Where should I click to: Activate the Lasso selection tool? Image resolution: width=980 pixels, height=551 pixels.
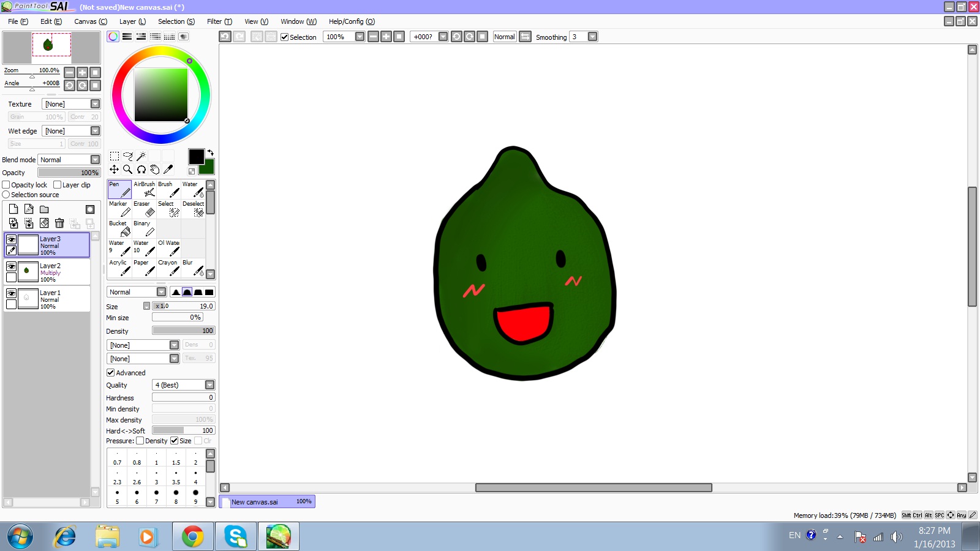(127, 156)
